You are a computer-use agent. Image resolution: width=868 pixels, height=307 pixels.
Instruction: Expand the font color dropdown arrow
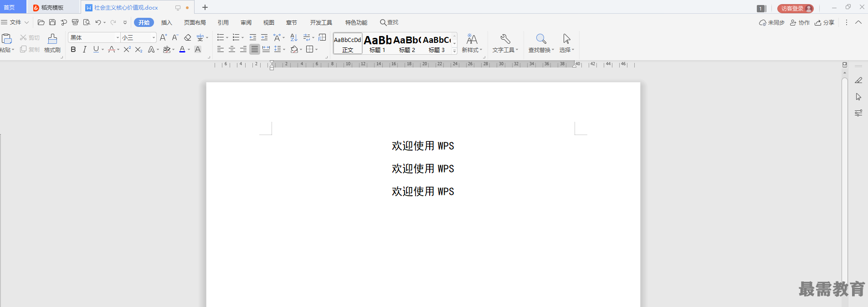coord(189,49)
